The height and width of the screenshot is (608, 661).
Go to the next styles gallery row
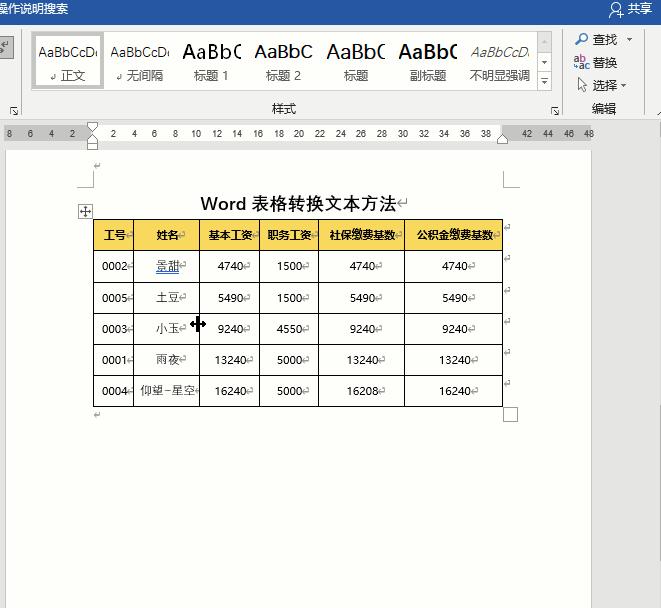544,62
